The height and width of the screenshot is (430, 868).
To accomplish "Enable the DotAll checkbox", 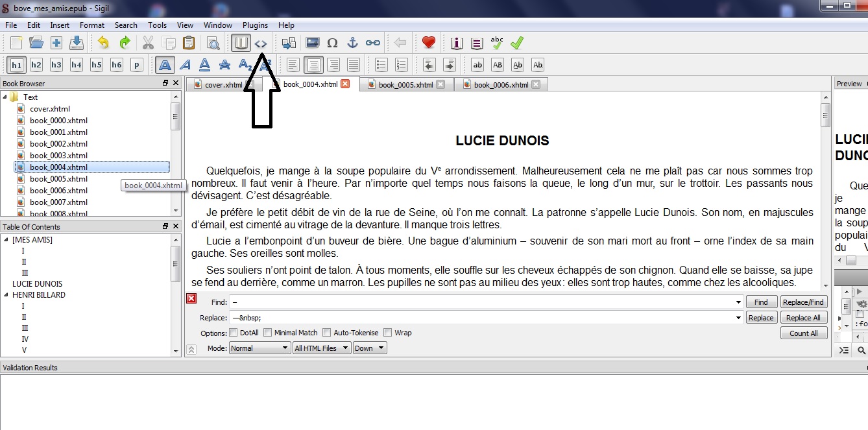I will (x=233, y=333).
